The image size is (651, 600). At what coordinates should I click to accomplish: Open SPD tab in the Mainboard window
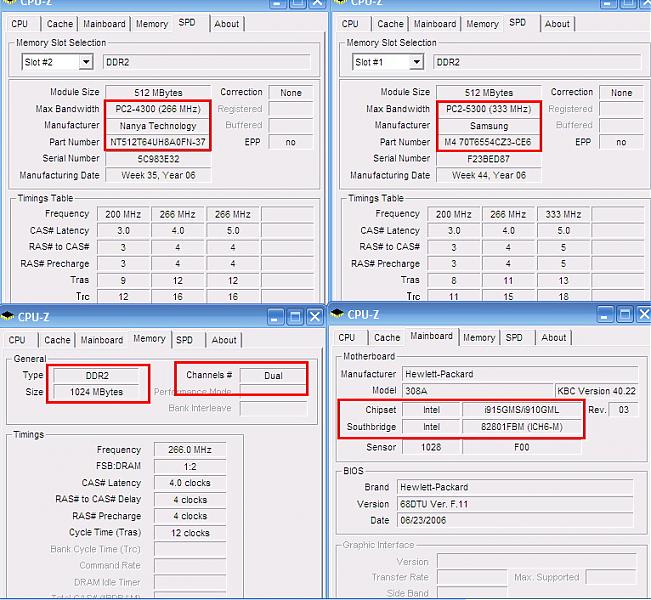(514, 338)
